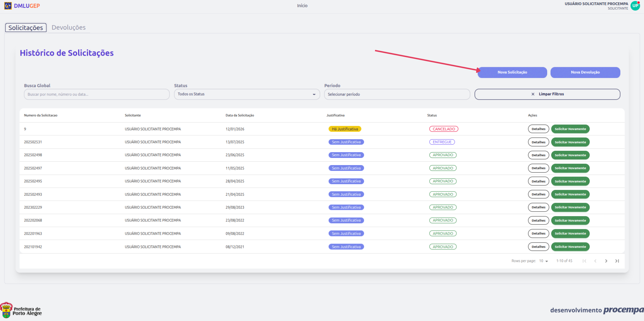Open the Rows per page selector
The image size is (644, 321).
point(543,261)
